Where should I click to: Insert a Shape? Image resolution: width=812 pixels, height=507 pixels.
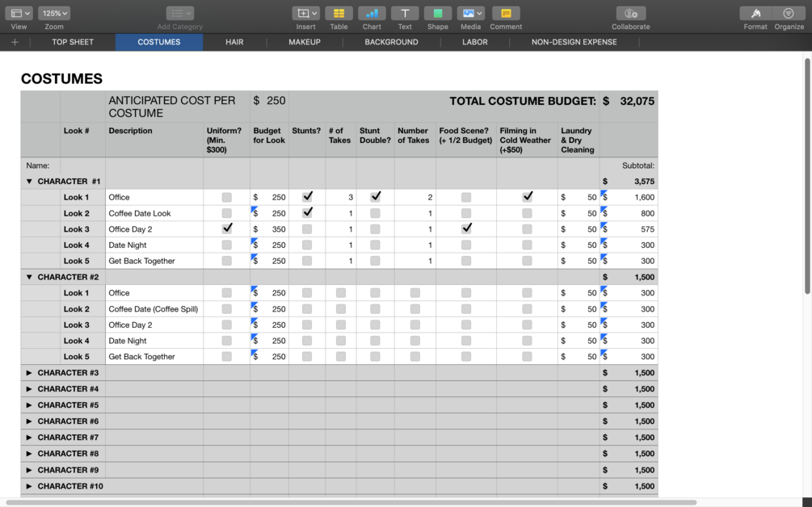coord(438,13)
